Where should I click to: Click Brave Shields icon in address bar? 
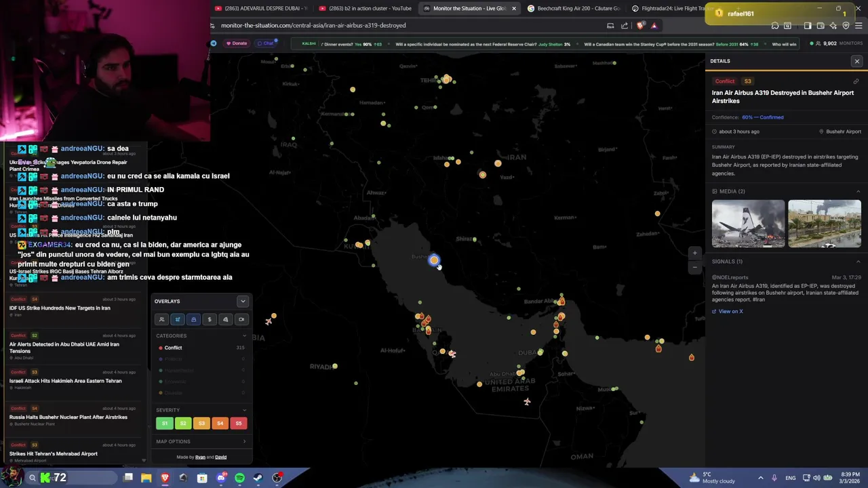pyautogui.click(x=641, y=26)
